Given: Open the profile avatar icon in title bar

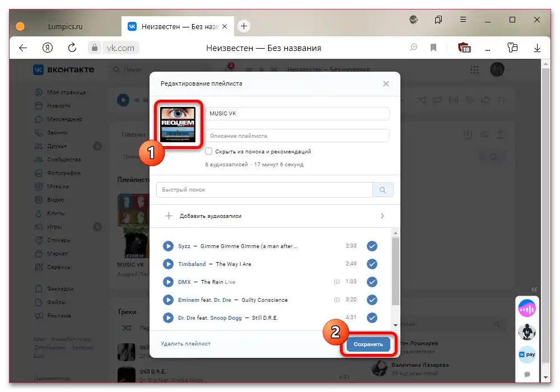Looking at the screenshot, I should click(414, 20).
